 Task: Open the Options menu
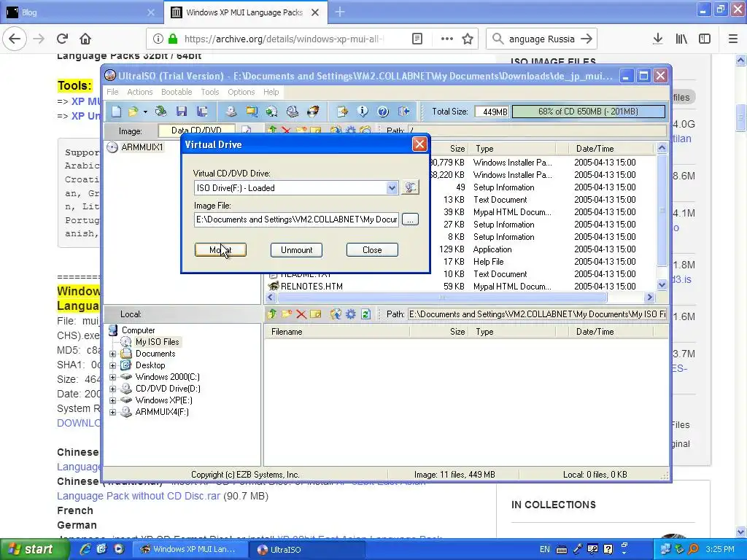(241, 92)
